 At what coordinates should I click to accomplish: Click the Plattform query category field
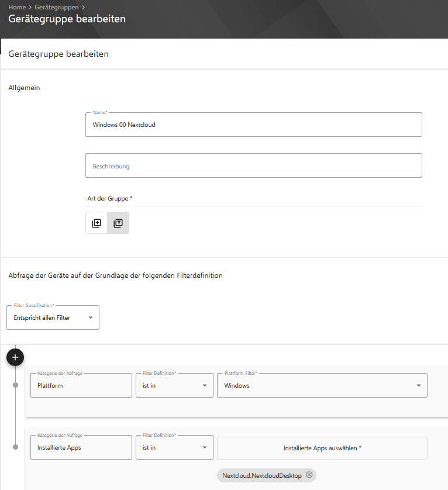pos(81,385)
